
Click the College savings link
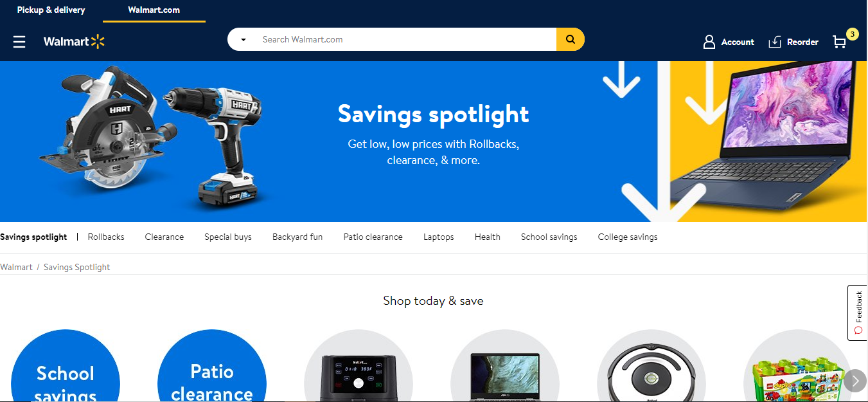[628, 237]
